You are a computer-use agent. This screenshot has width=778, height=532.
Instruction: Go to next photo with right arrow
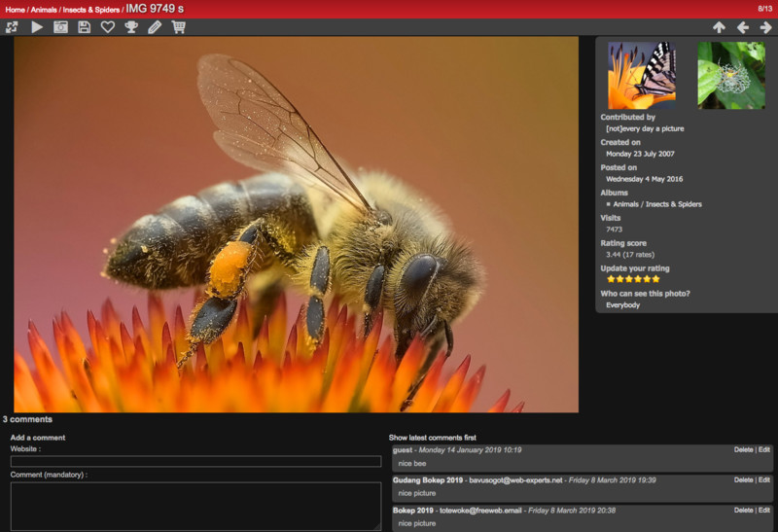pos(765,27)
